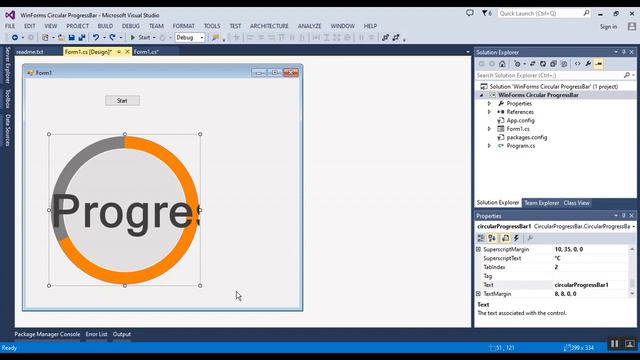This screenshot has height=360, width=640.
Task: Open the Output tab
Action: click(x=122, y=334)
